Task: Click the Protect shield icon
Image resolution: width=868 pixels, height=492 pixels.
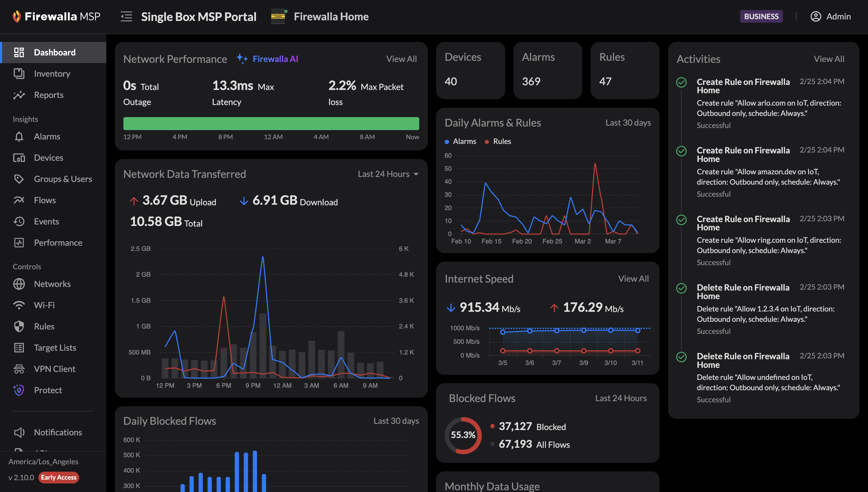Action: click(19, 390)
